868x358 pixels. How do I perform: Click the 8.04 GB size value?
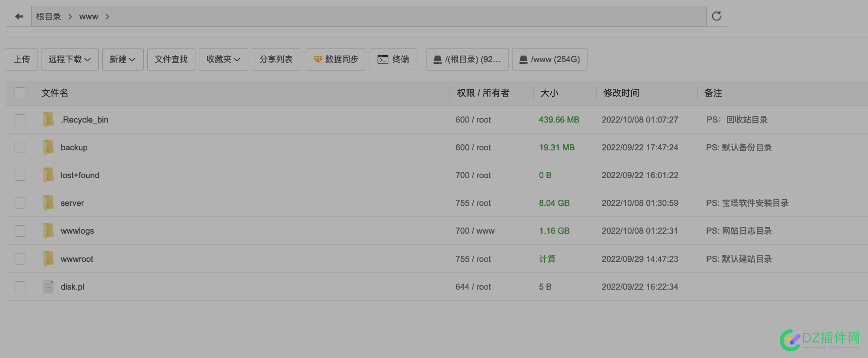coord(554,203)
